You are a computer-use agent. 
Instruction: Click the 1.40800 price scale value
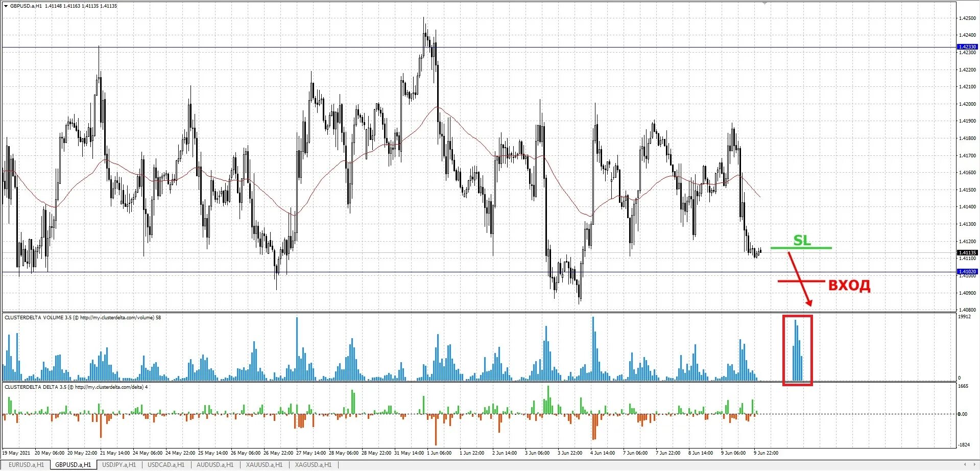(x=968, y=310)
